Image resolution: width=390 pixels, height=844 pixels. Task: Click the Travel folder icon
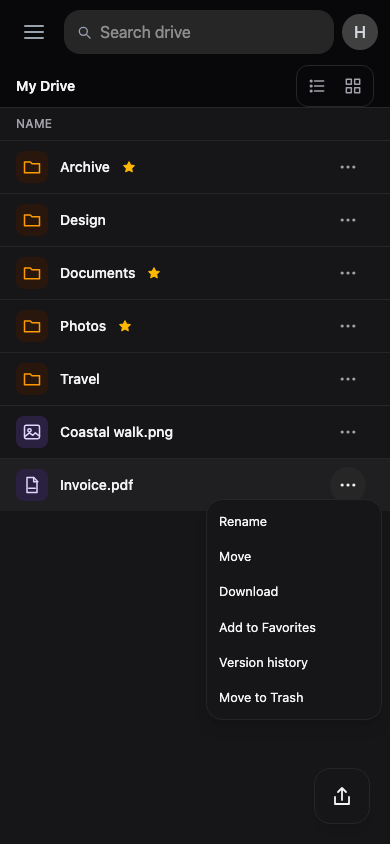[32, 379]
